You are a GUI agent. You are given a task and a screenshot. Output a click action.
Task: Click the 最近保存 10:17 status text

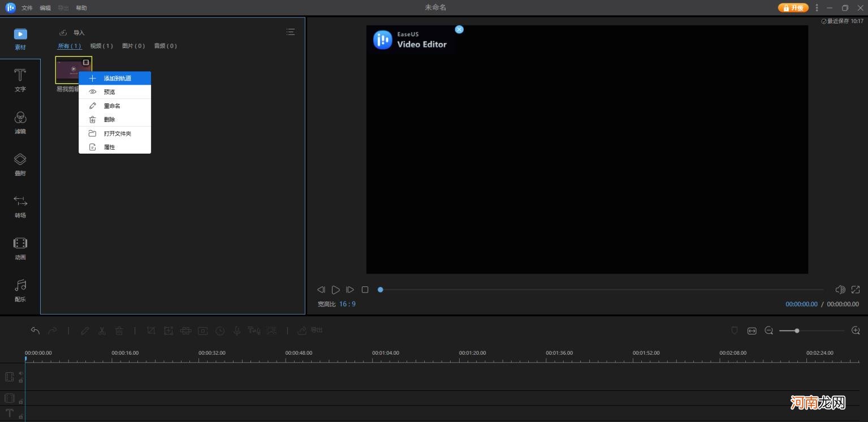tap(842, 21)
